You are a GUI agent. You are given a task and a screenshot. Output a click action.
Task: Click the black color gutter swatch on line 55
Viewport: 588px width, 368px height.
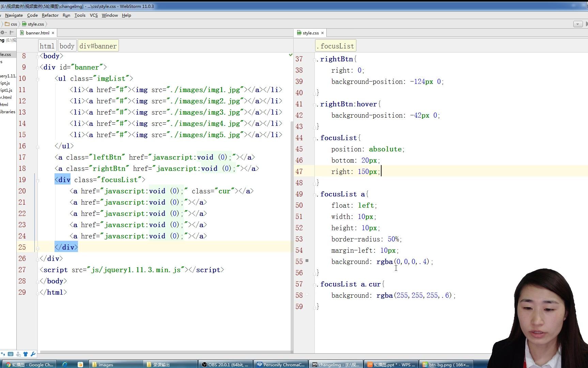pos(307,261)
